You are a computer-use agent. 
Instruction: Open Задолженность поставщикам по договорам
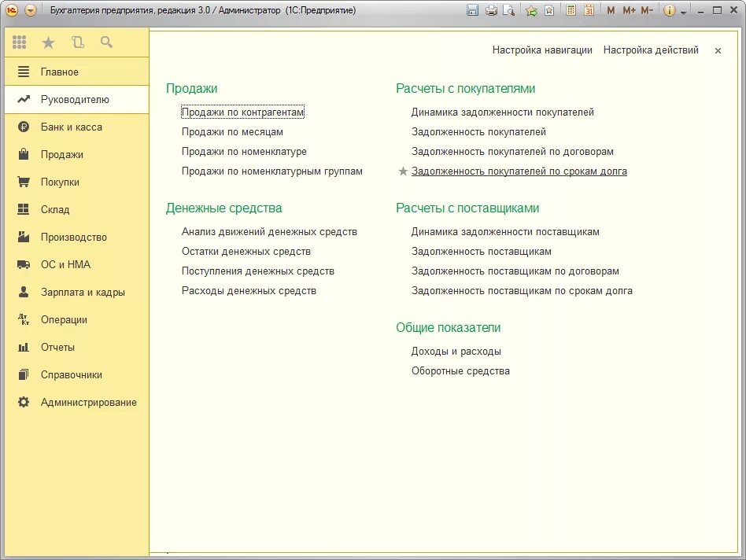515,271
